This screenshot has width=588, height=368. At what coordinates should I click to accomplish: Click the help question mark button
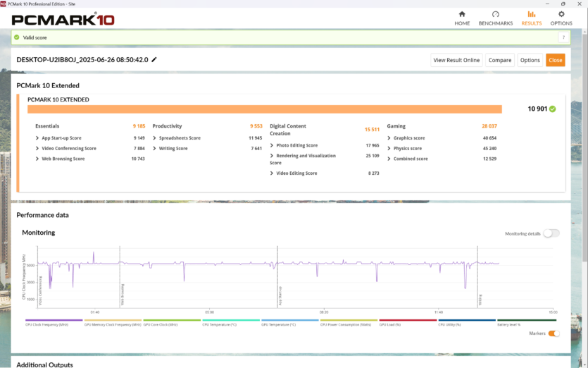click(563, 37)
